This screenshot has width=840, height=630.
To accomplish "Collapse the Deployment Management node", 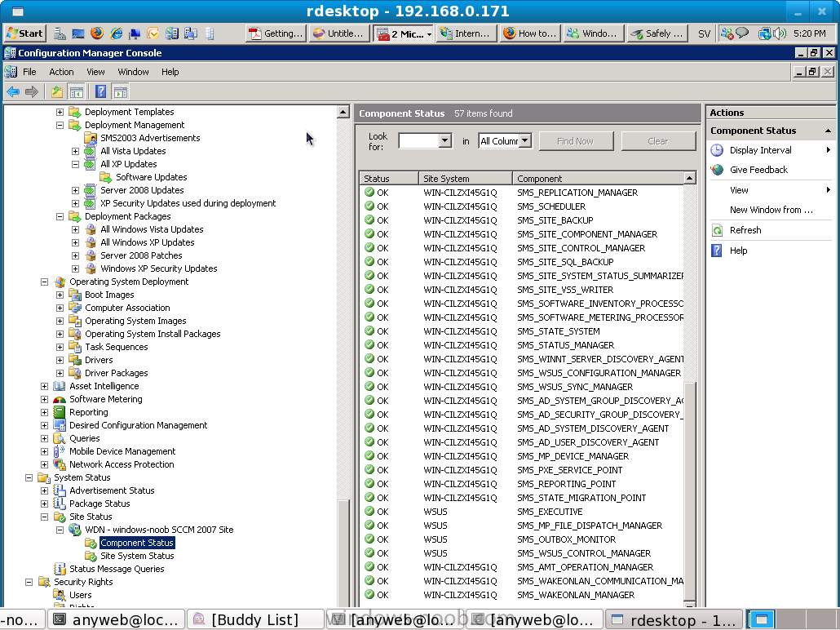I will 60,125.
